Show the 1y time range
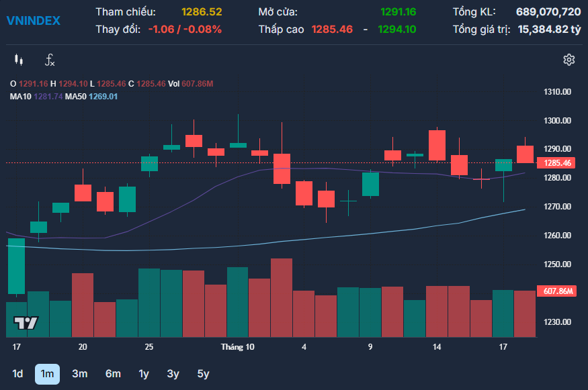The height and width of the screenshot is (390, 588). click(x=144, y=374)
